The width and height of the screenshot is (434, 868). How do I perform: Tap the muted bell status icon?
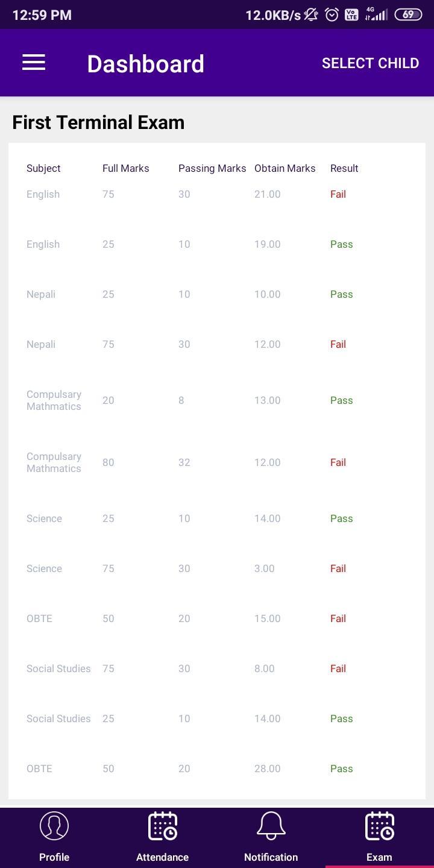(x=311, y=15)
